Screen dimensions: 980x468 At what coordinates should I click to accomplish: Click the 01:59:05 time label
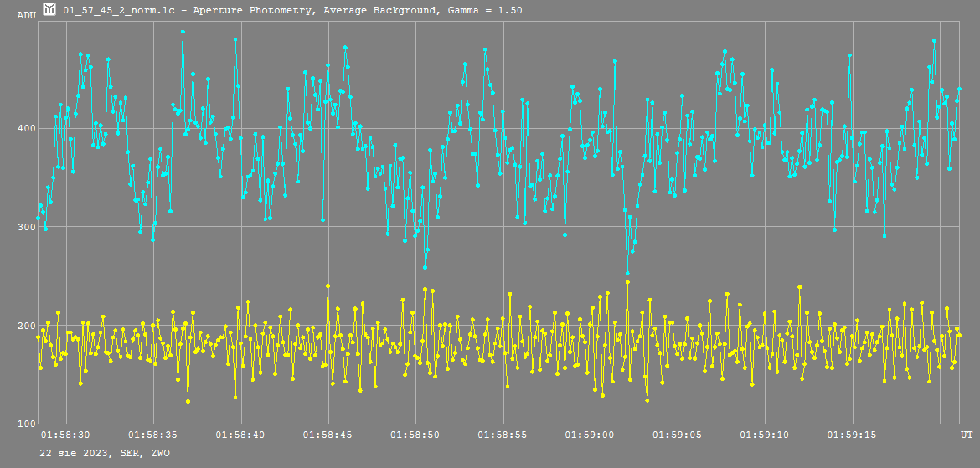[678, 435]
